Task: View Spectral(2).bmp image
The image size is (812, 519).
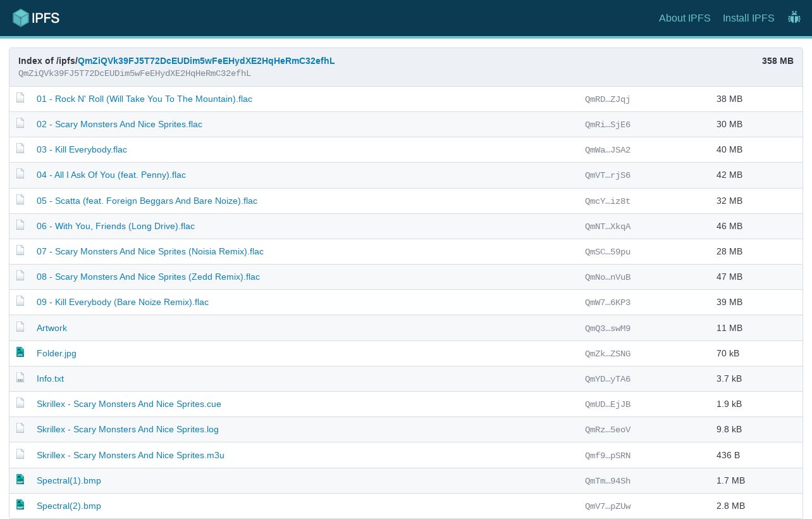Action: coord(69,506)
